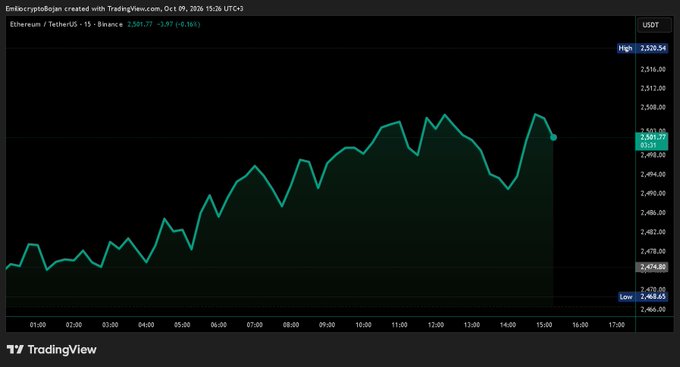Click the 2,482.00 price scale label

pos(653,232)
